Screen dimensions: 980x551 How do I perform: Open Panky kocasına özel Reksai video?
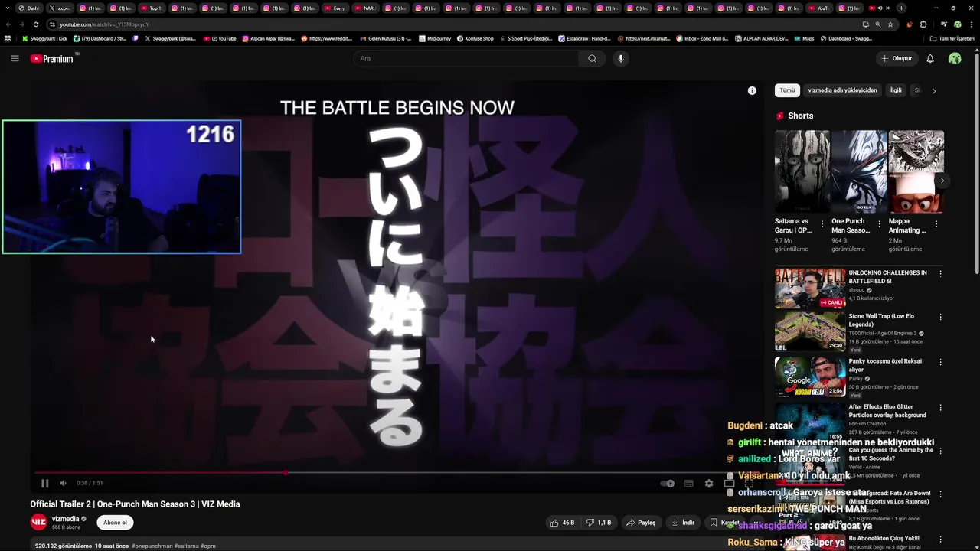point(810,376)
